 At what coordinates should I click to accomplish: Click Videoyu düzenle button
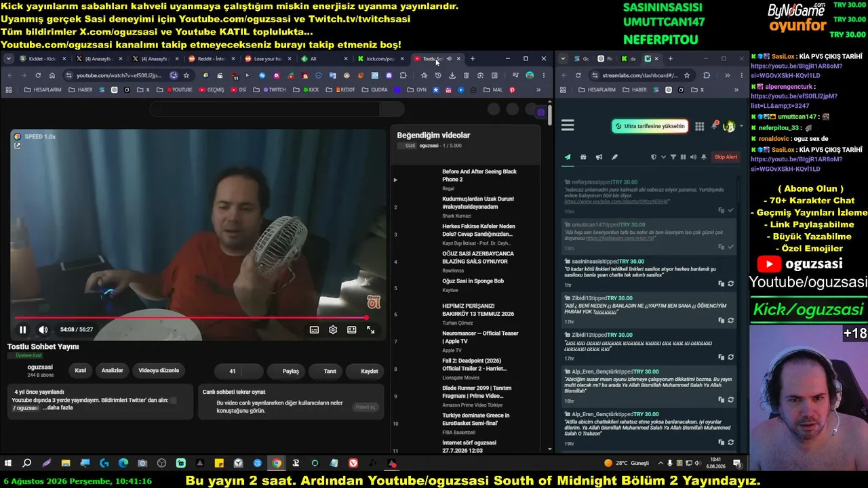159,371
